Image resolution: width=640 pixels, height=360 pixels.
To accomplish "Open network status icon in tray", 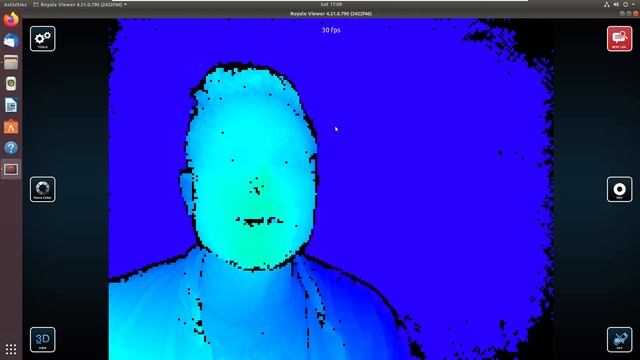I will 607,4.
